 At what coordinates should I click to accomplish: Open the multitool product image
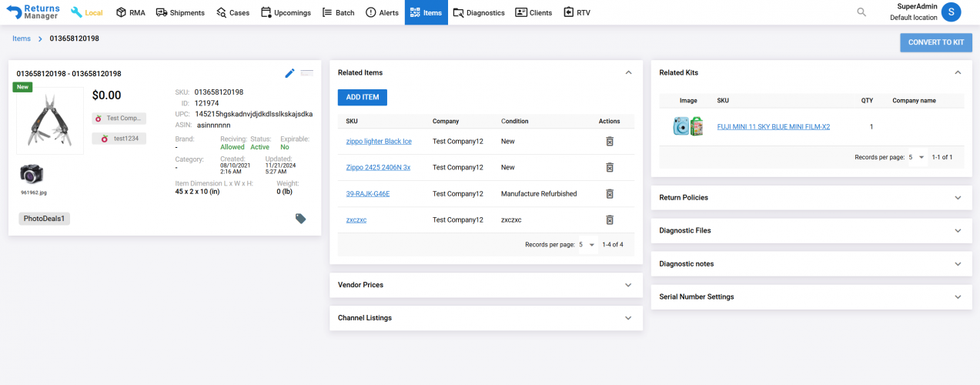click(x=50, y=121)
